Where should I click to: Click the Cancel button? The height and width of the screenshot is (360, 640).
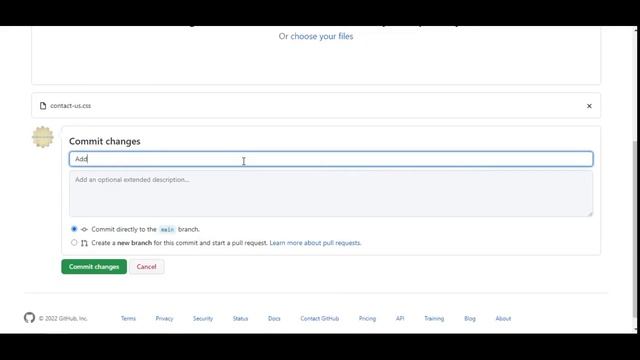[x=147, y=267]
